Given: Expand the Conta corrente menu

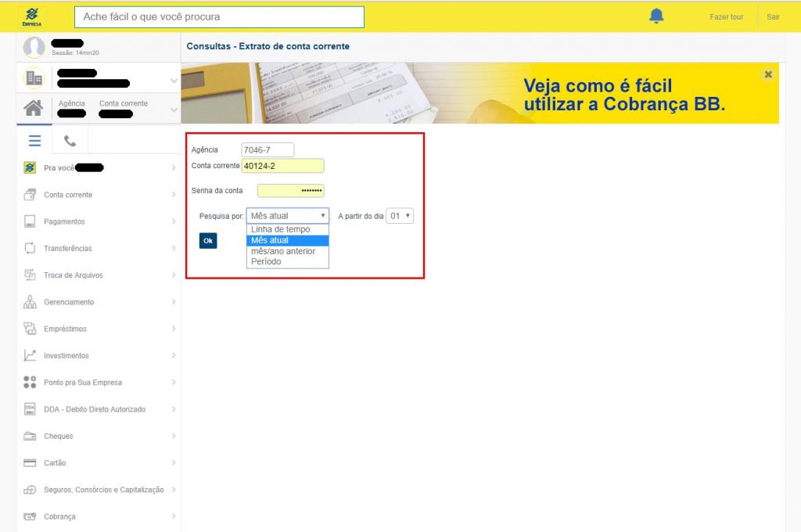Looking at the screenshot, I should coord(68,195).
